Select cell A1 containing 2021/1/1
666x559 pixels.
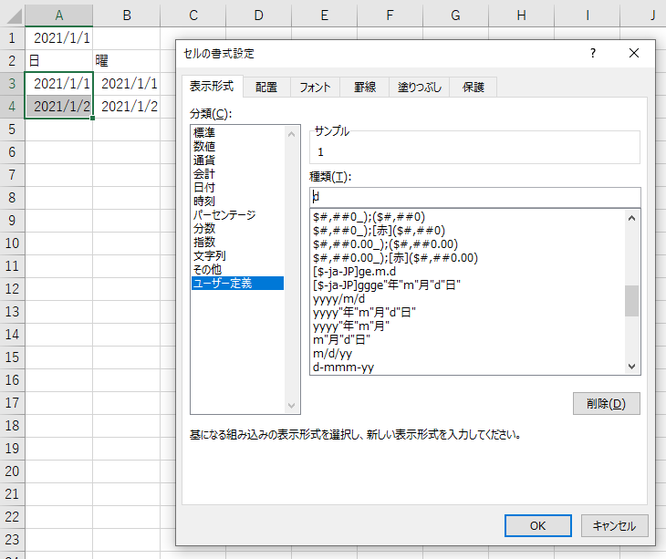59,38
